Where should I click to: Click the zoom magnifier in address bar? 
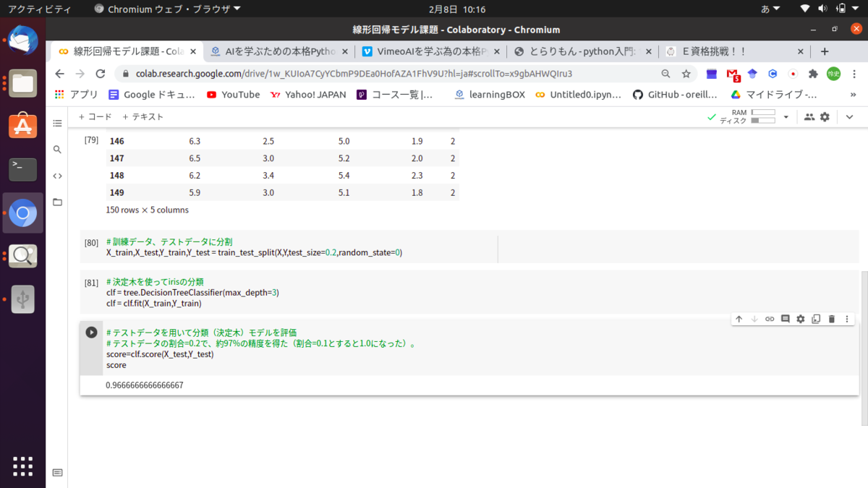tap(665, 74)
